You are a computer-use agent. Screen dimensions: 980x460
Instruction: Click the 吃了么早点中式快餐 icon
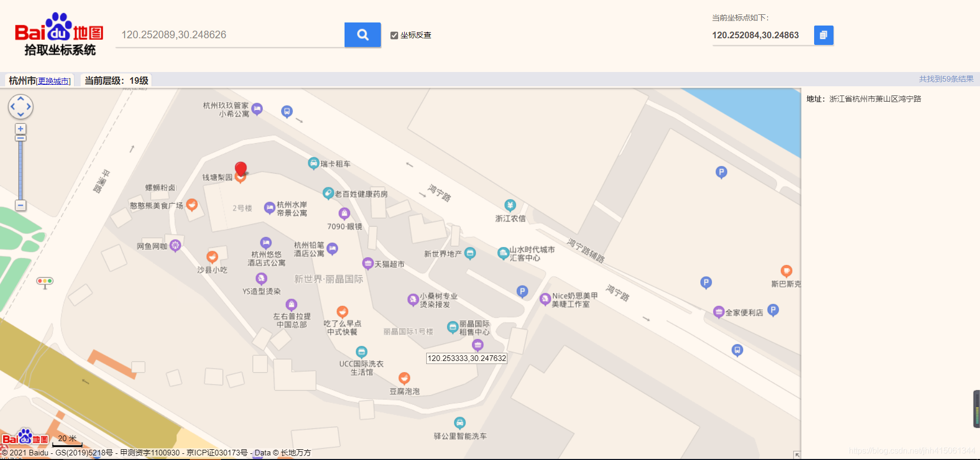pos(342,312)
